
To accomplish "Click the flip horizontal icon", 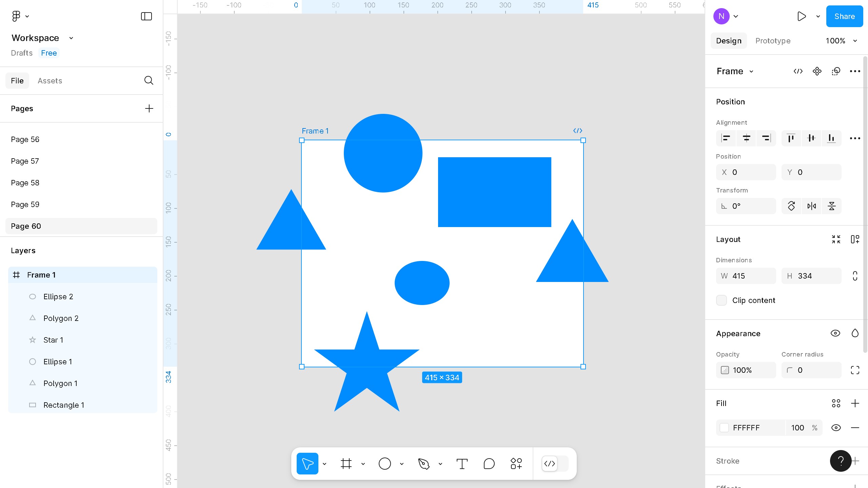I will (x=812, y=206).
